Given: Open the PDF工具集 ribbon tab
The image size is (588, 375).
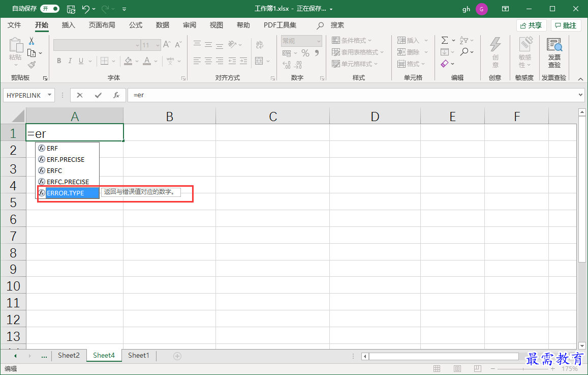Looking at the screenshot, I should (280, 25).
